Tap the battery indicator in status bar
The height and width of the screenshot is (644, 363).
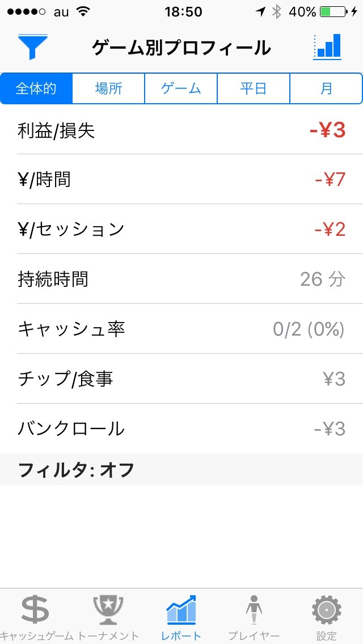click(333, 12)
